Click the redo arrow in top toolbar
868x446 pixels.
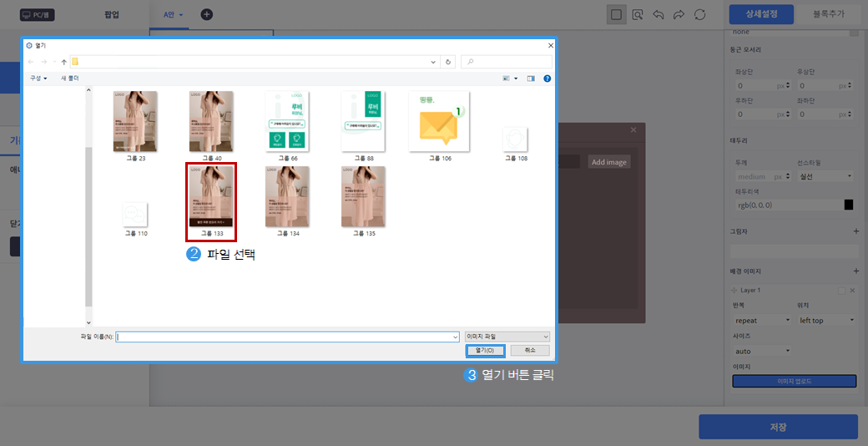pos(679,15)
